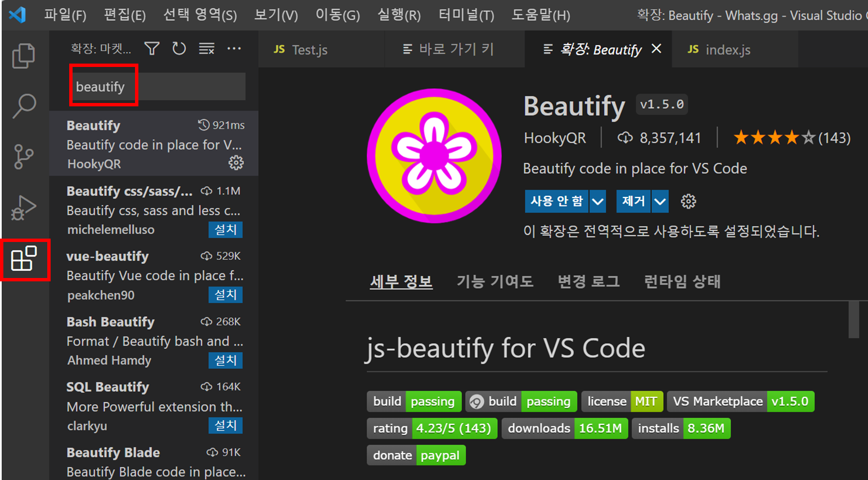Select the 변경 로그 tab
This screenshot has height=480, width=868.
pos(588,281)
